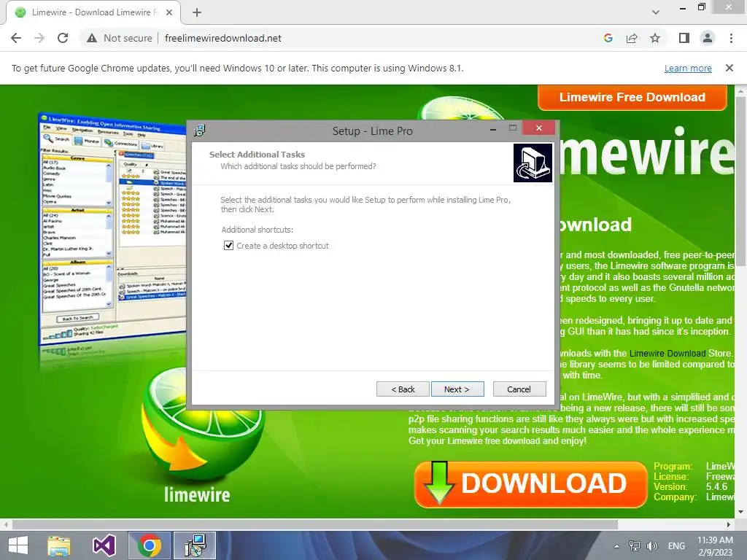Screen dimensions: 747x560
Task: Click the browser back arrow
Action: click(x=16, y=38)
